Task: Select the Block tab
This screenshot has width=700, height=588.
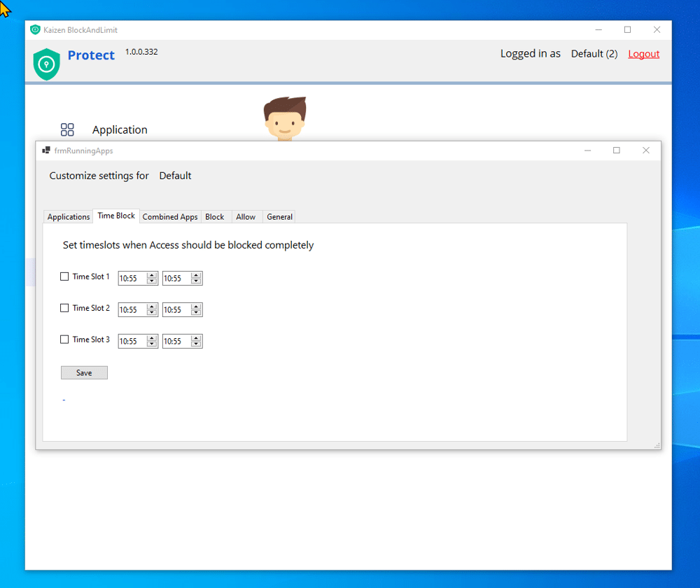Action: pyautogui.click(x=214, y=217)
